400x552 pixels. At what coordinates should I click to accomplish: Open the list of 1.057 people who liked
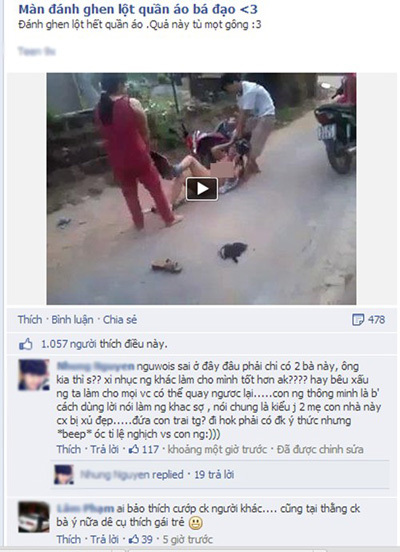(x=104, y=344)
